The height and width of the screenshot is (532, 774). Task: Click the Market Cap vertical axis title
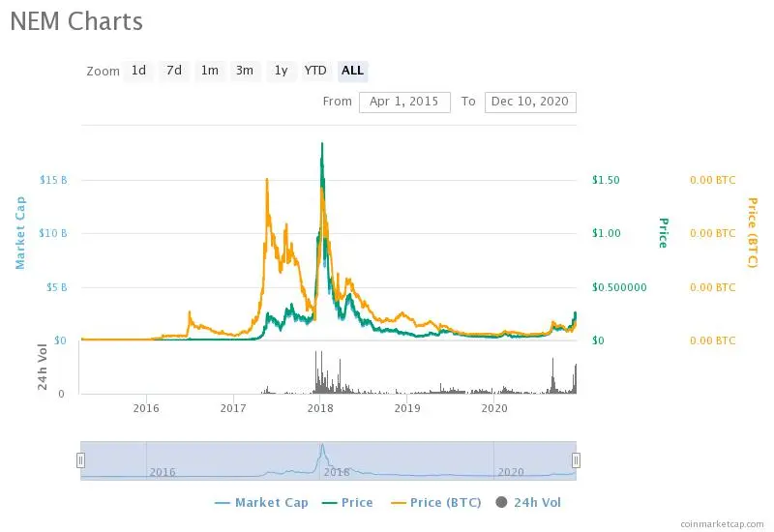pyautogui.click(x=20, y=233)
